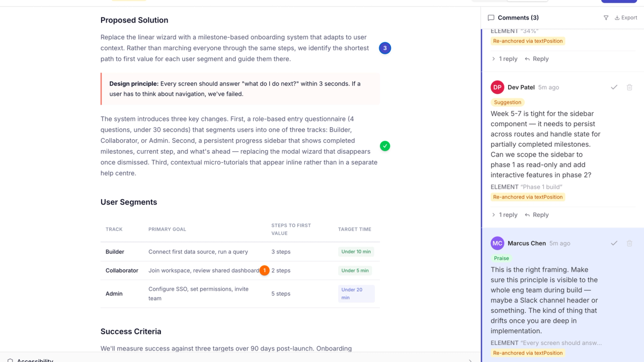Click the "Re-anchored via textPosition" badge on Dev Patel's comment
The image size is (644, 362).
pyautogui.click(x=528, y=197)
